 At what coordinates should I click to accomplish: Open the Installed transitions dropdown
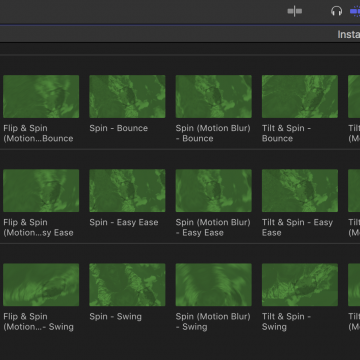point(349,34)
